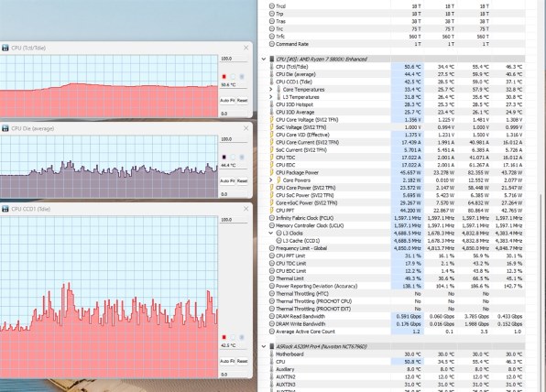Screen dimensions: 546x392
Task: Click the HWiNFO icon in CPU CCD1 (Tdie) graph title
Action: (5, 209)
